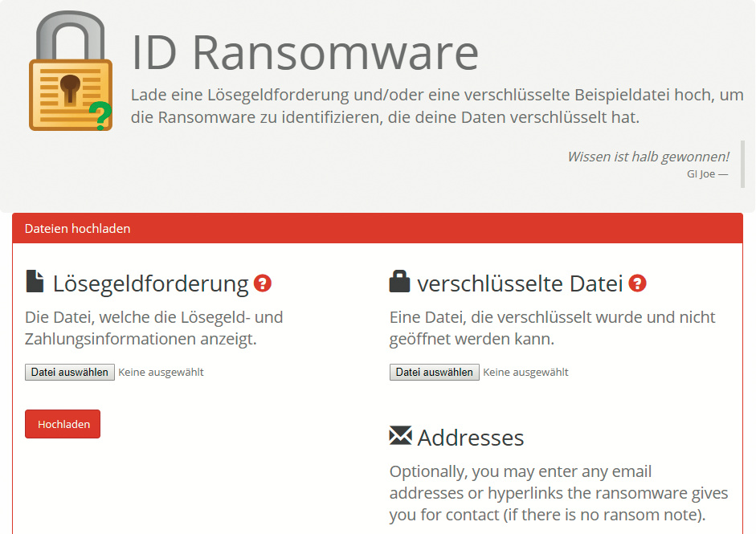This screenshot has width=756, height=534.
Task: Click the Lösegeldforderung description paragraph
Action: click(x=154, y=328)
